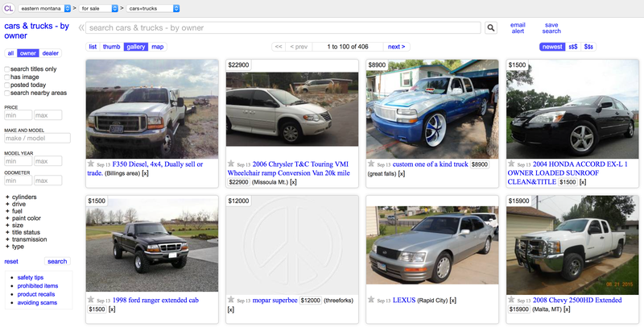The width and height of the screenshot is (644, 328).
Task: Click the email alert link
Action: point(518,28)
